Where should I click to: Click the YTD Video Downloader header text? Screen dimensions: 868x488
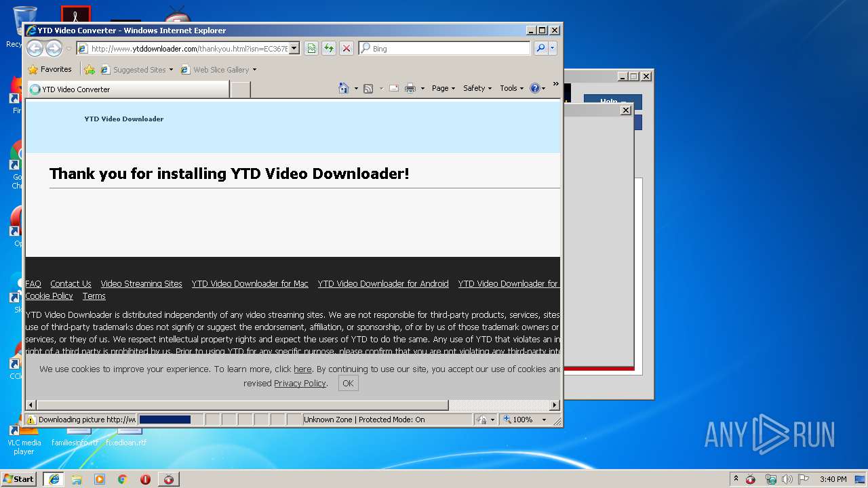tap(124, 119)
